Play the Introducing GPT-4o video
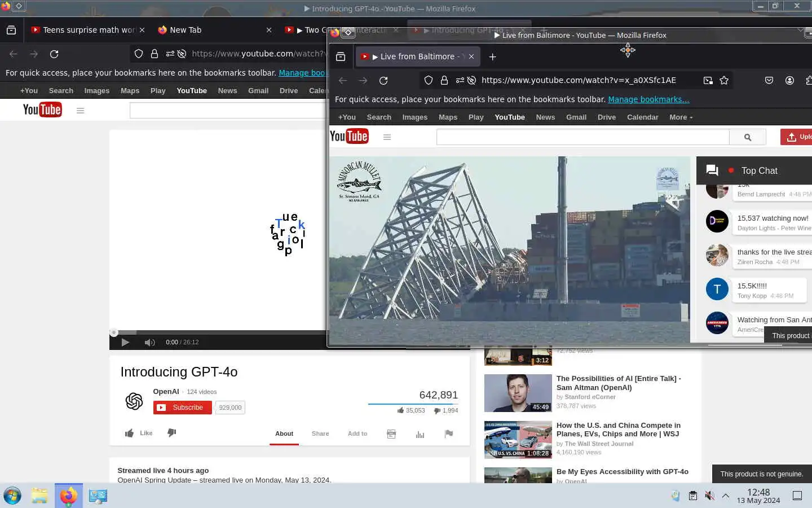Image resolution: width=812 pixels, height=508 pixels. [125, 342]
